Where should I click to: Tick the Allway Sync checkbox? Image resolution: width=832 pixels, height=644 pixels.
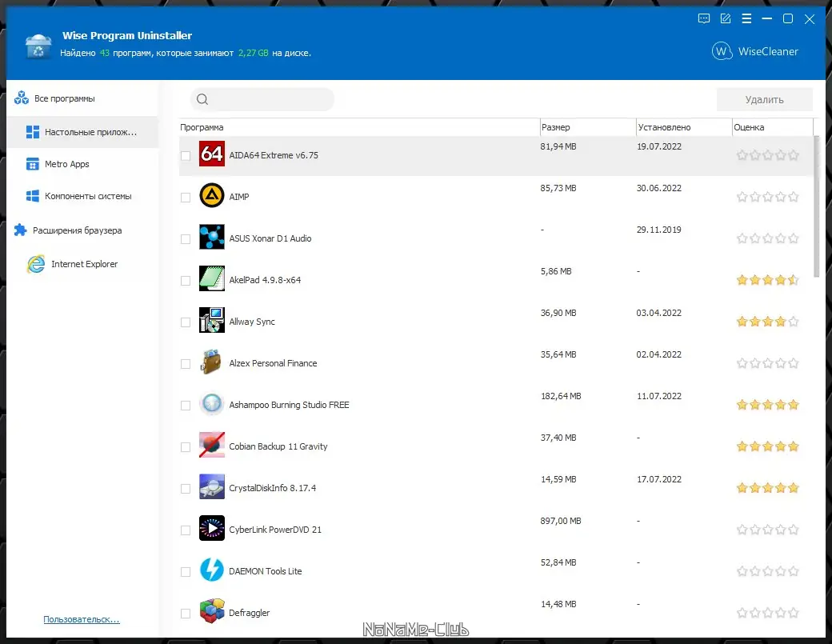pyautogui.click(x=185, y=322)
